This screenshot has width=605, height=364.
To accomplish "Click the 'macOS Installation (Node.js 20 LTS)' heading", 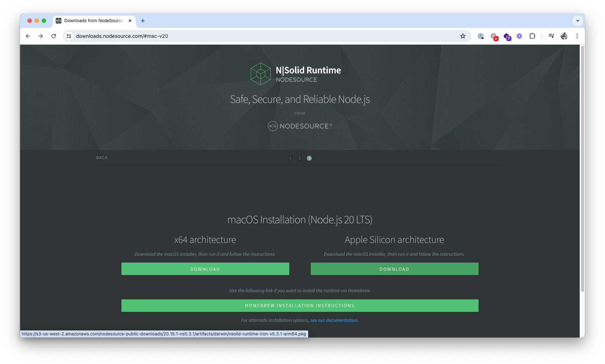I will pos(300,220).
